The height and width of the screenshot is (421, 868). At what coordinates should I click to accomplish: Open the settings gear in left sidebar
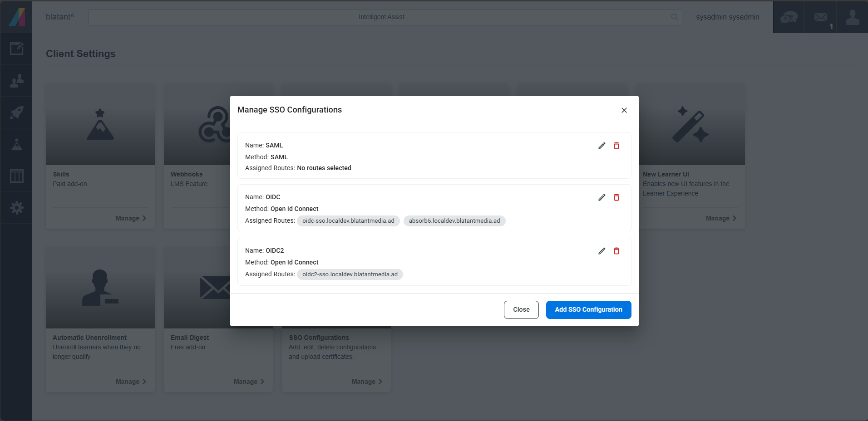(x=16, y=208)
